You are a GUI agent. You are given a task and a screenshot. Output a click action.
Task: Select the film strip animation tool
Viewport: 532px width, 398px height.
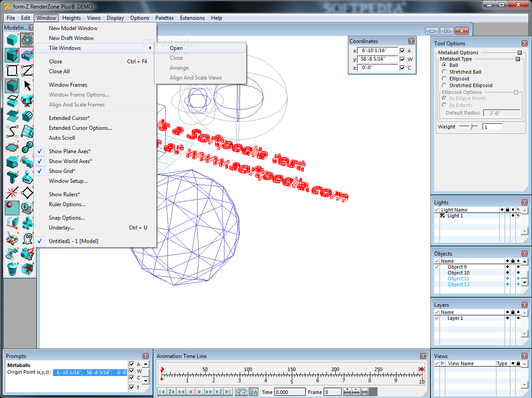[x=27, y=254]
